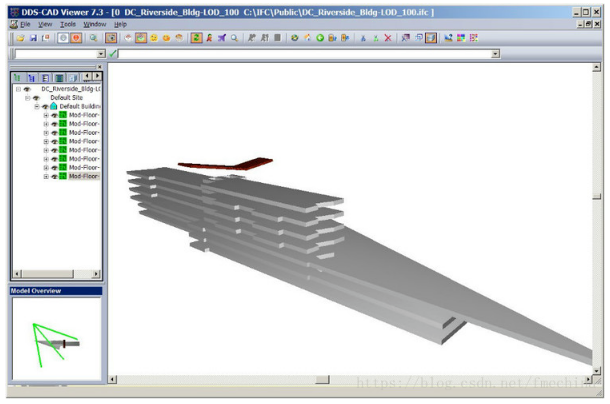This screenshot has width=610, height=404.
Task: Click the green circular back arrow icon
Action: (x=320, y=38)
